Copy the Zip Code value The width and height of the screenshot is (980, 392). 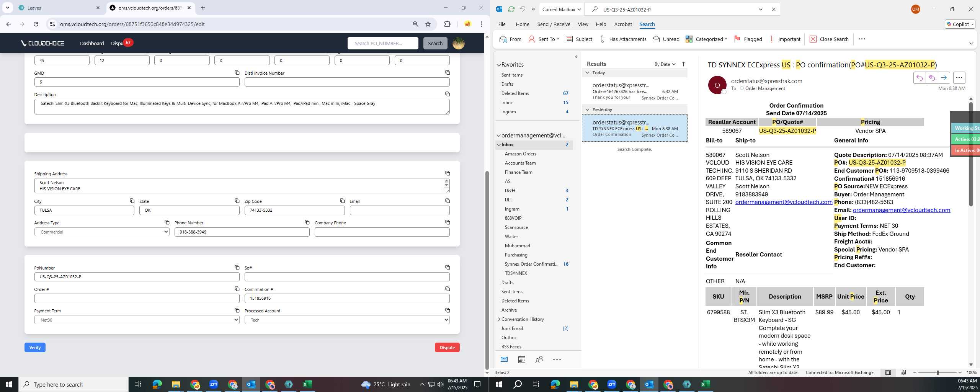[x=342, y=201]
